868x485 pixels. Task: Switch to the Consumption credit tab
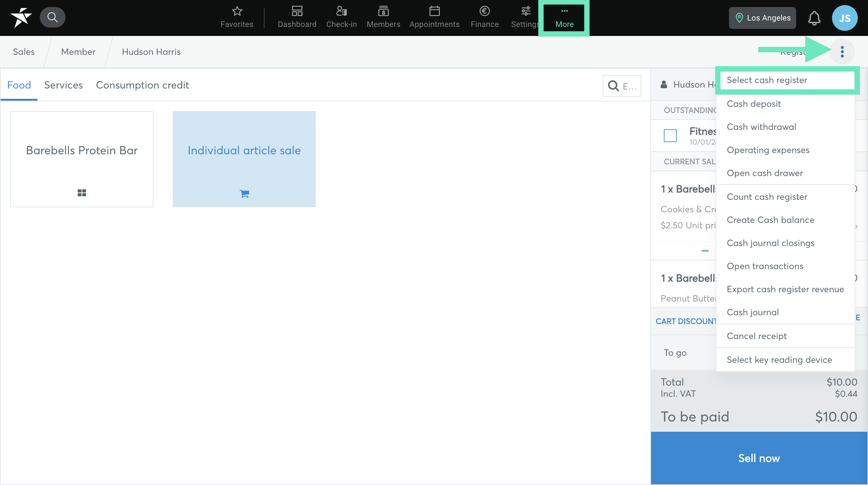(x=142, y=85)
